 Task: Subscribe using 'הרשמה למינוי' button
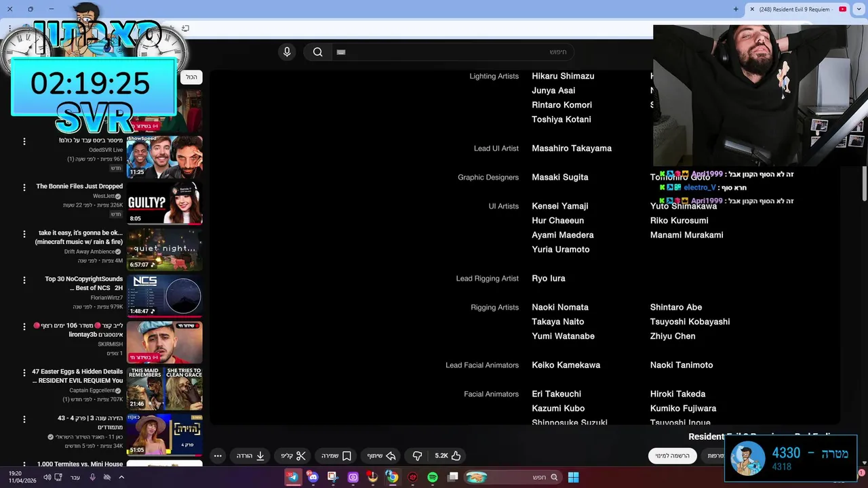672,456
